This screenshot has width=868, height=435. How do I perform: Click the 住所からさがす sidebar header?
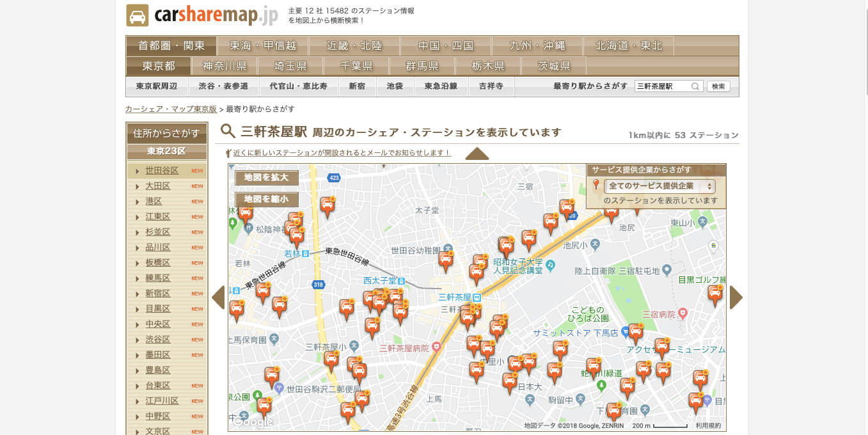[x=166, y=134]
